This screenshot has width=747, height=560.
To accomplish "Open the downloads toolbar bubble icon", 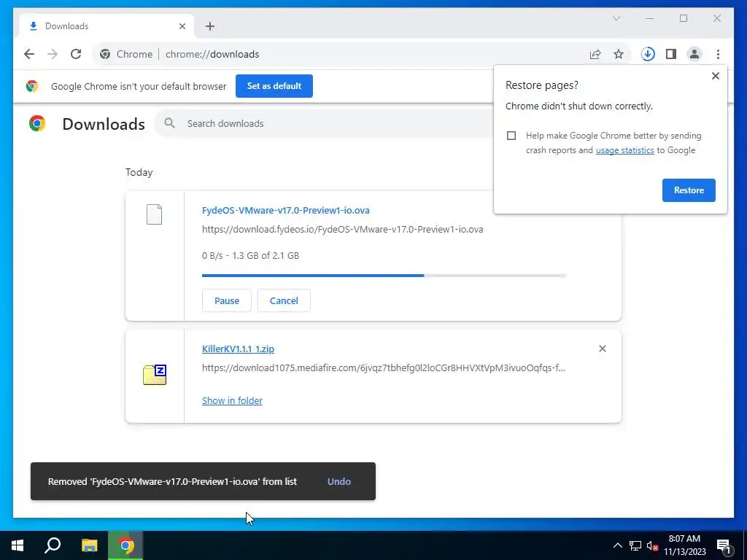I will coord(648,54).
